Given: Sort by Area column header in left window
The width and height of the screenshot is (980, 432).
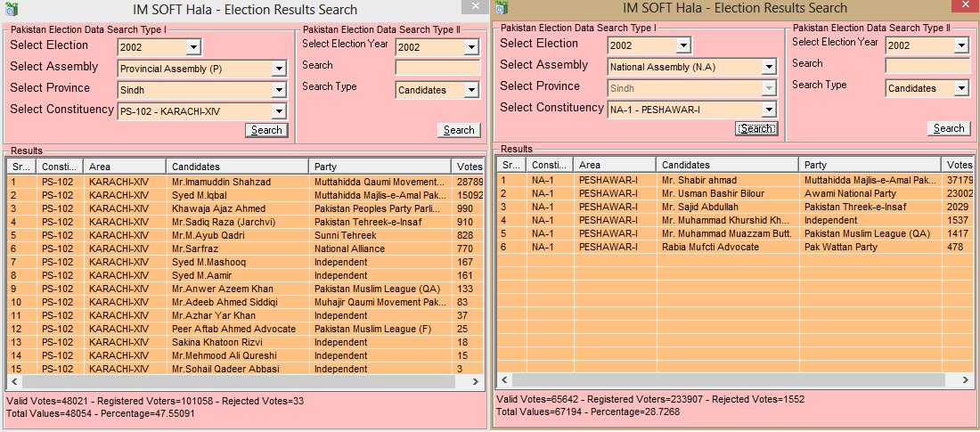Looking at the screenshot, I should click(125, 167).
